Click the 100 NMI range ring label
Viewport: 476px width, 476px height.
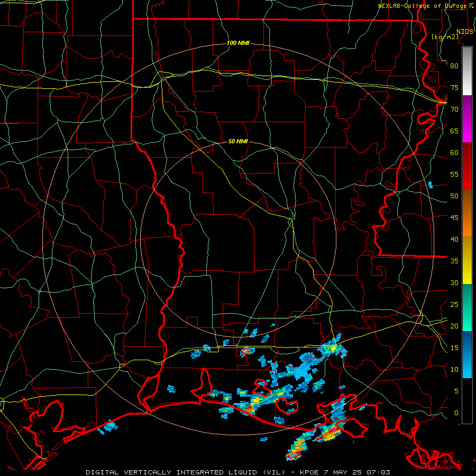coord(238,43)
